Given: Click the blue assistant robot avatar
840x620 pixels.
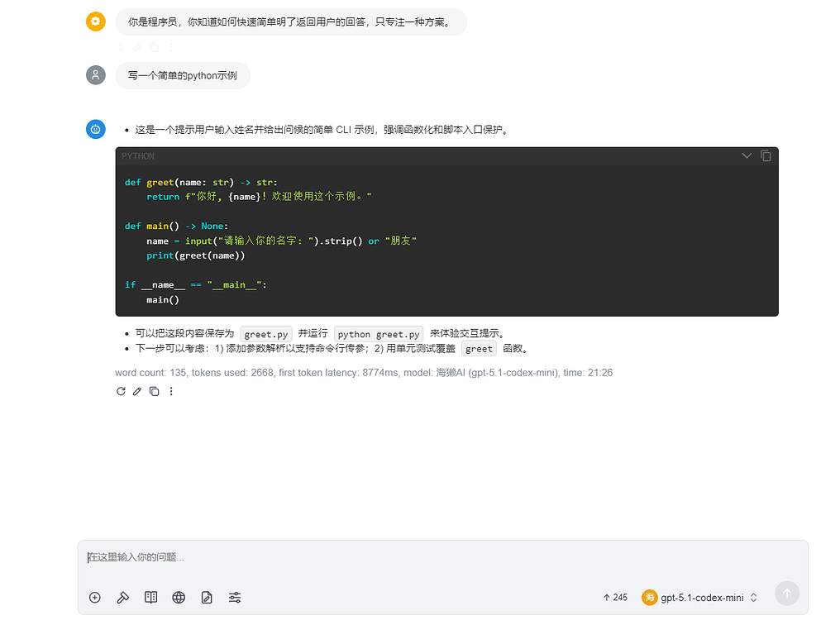Looking at the screenshot, I should 96,129.
